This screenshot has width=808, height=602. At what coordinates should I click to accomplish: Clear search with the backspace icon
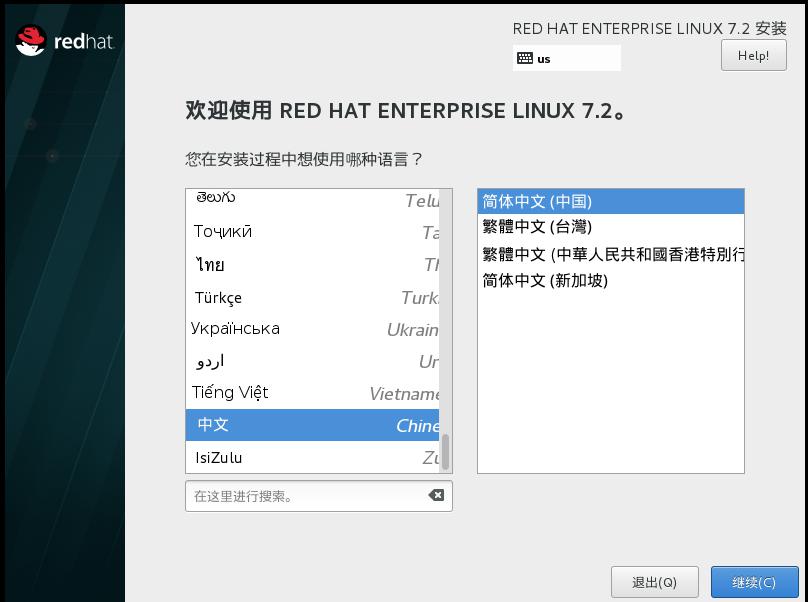(x=436, y=495)
